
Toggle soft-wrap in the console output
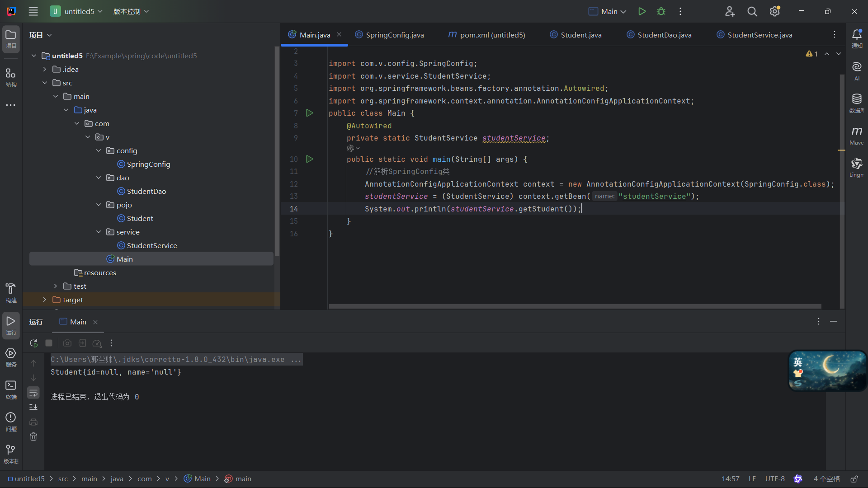tap(33, 393)
